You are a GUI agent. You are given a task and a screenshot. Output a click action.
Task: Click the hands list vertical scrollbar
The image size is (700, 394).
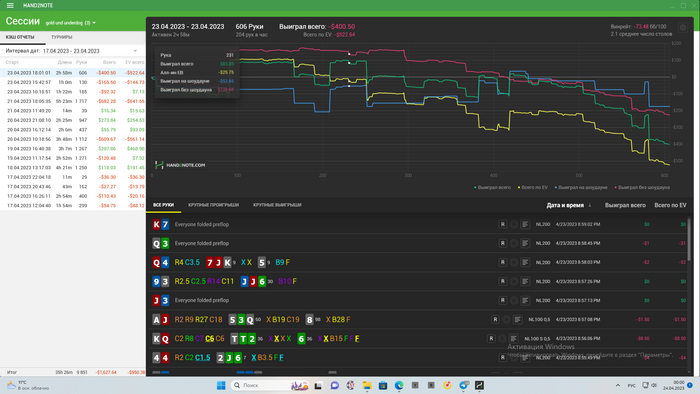(689, 240)
